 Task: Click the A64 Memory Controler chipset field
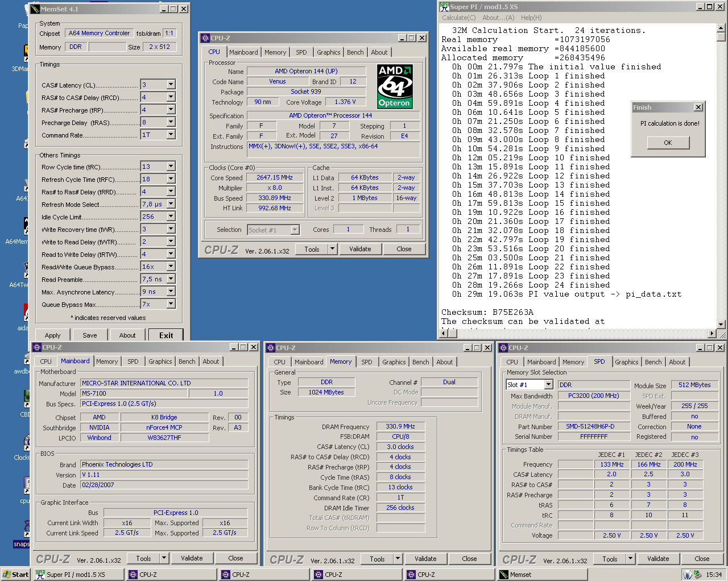(99, 33)
